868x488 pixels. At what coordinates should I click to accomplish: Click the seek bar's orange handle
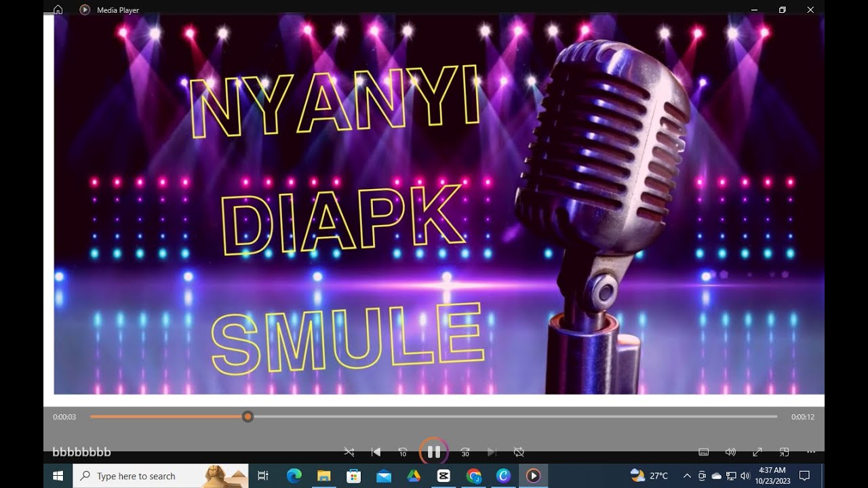point(248,416)
